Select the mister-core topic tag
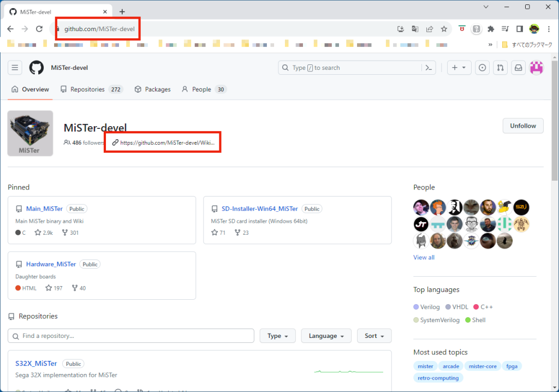The height and width of the screenshot is (392, 559). pos(483,366)
